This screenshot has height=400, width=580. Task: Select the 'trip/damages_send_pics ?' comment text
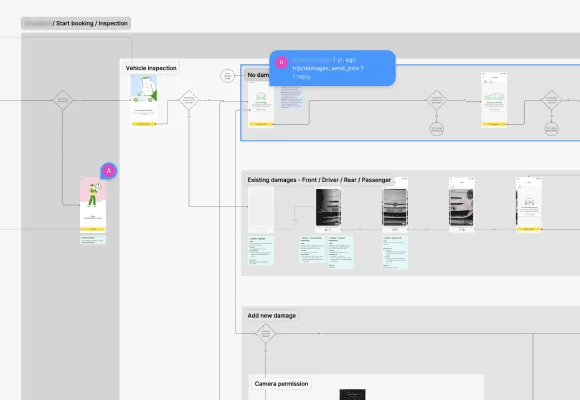pos(328,68)
